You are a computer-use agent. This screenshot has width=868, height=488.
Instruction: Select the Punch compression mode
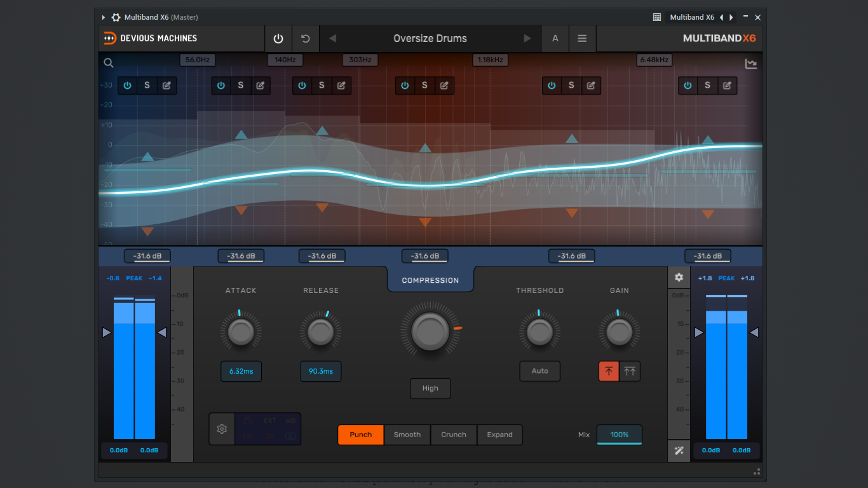(x=361, y=435)
